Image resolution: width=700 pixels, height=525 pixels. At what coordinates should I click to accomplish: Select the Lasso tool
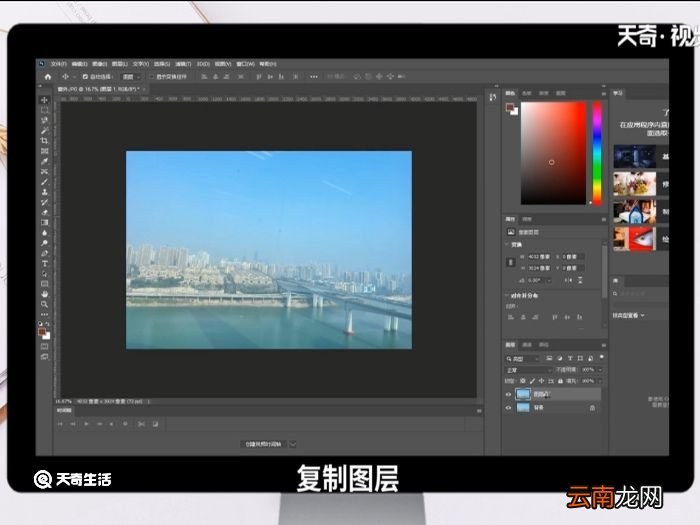[44, 120]
